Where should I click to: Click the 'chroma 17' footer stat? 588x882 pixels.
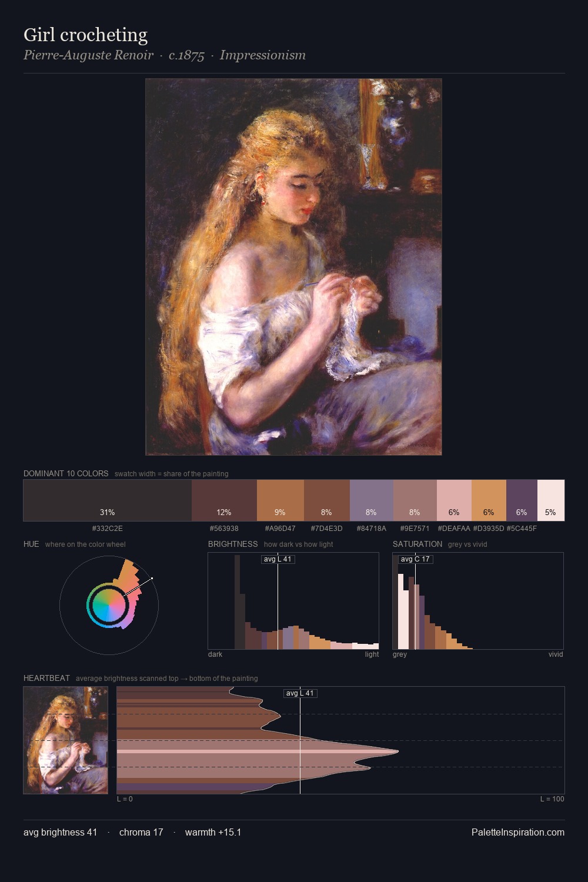click(141, 832)
